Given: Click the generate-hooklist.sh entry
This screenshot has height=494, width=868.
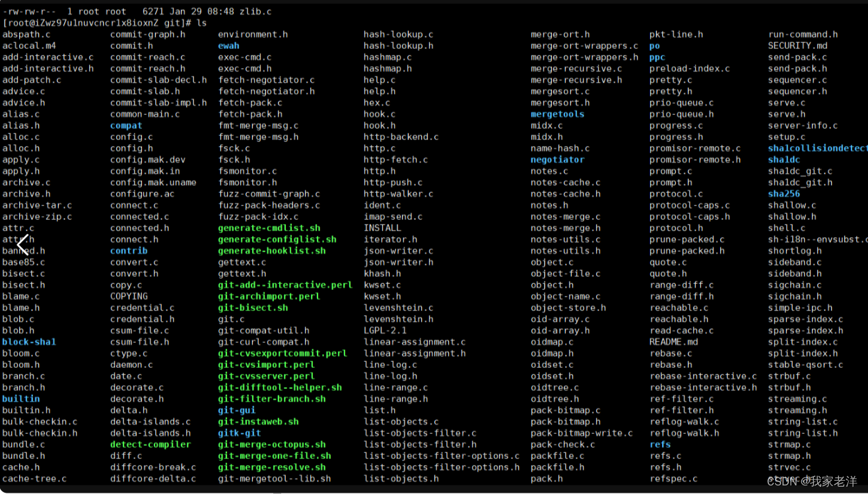Looking at the screenshot, I should (272, 251).
